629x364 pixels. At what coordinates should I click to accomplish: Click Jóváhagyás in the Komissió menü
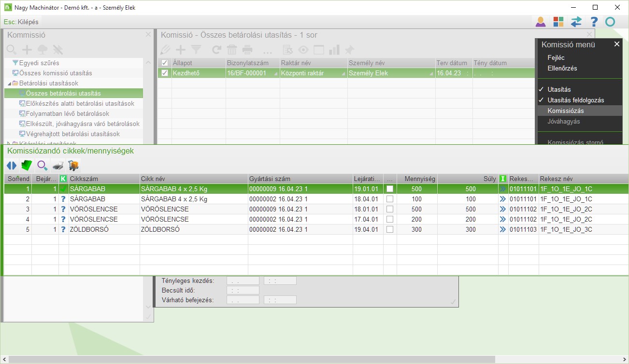[564, 121]
